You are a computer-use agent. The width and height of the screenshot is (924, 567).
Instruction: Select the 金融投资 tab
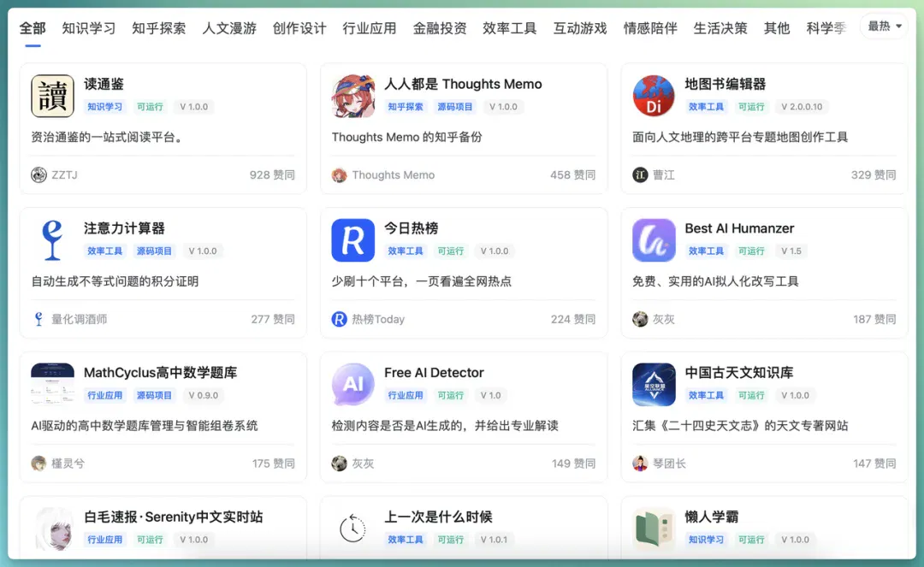[x=440, y=28]
